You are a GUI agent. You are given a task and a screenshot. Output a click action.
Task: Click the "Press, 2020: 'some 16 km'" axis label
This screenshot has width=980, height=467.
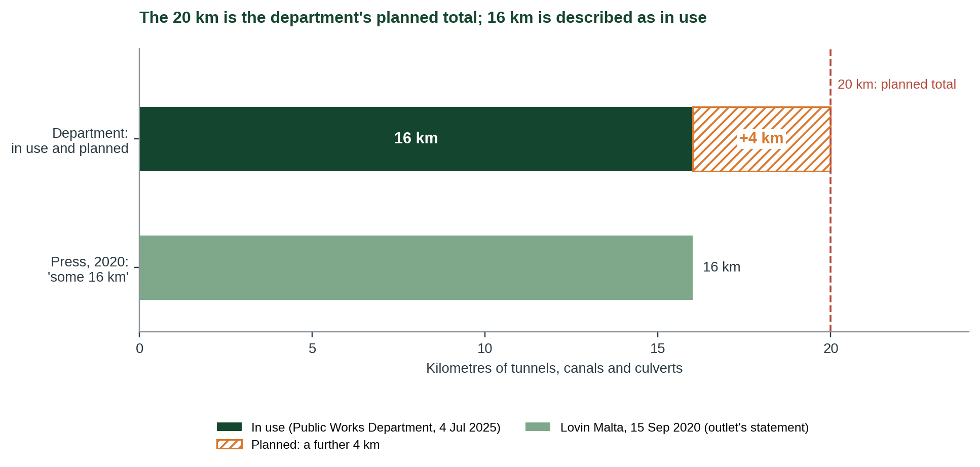tap(88, 269)
